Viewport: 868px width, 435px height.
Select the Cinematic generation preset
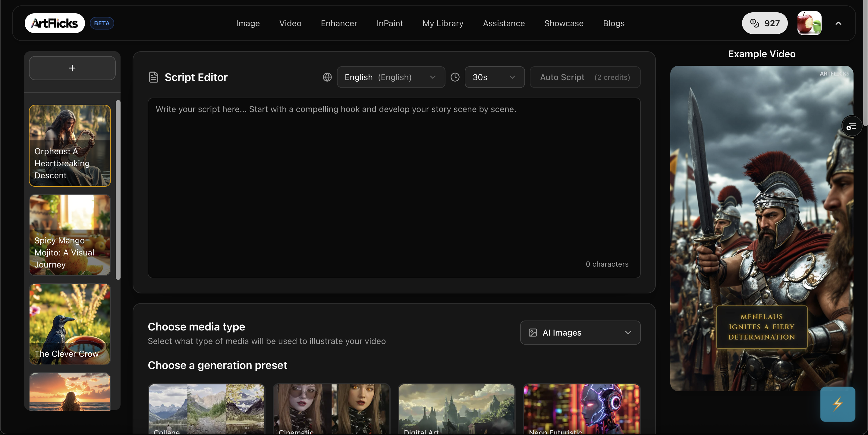coord(331,409)
